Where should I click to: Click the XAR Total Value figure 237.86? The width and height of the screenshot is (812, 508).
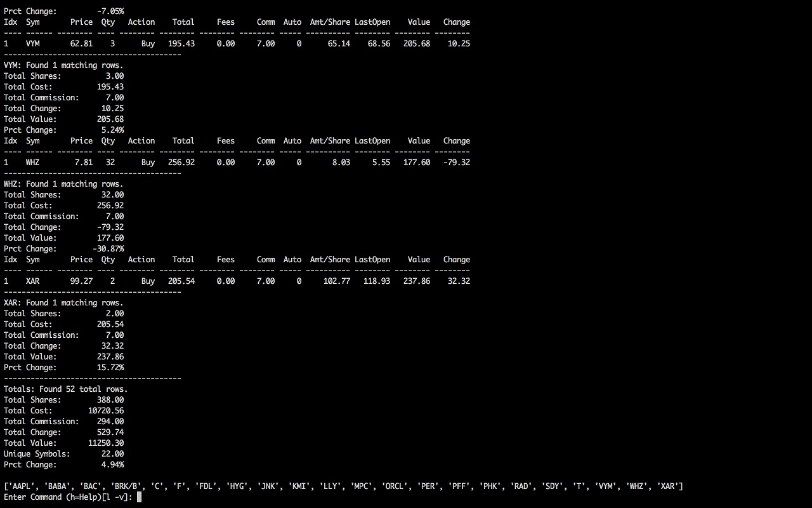coord(110,357)
